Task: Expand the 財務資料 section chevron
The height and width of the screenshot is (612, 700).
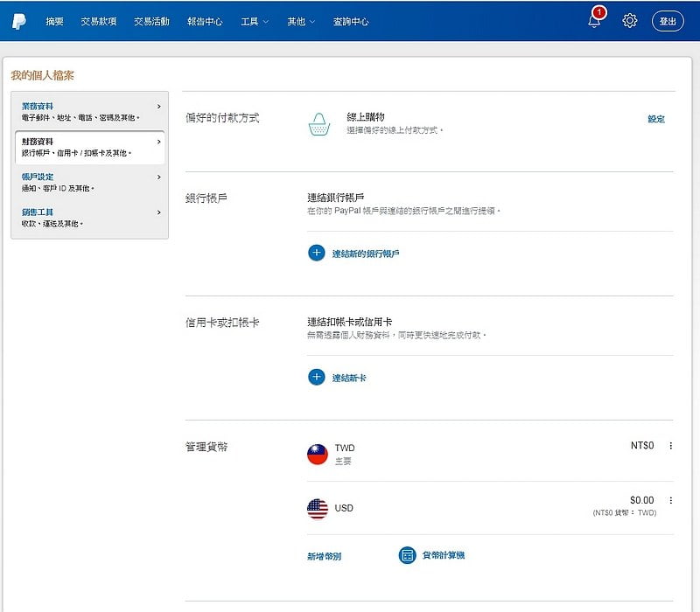Action: 159,142
